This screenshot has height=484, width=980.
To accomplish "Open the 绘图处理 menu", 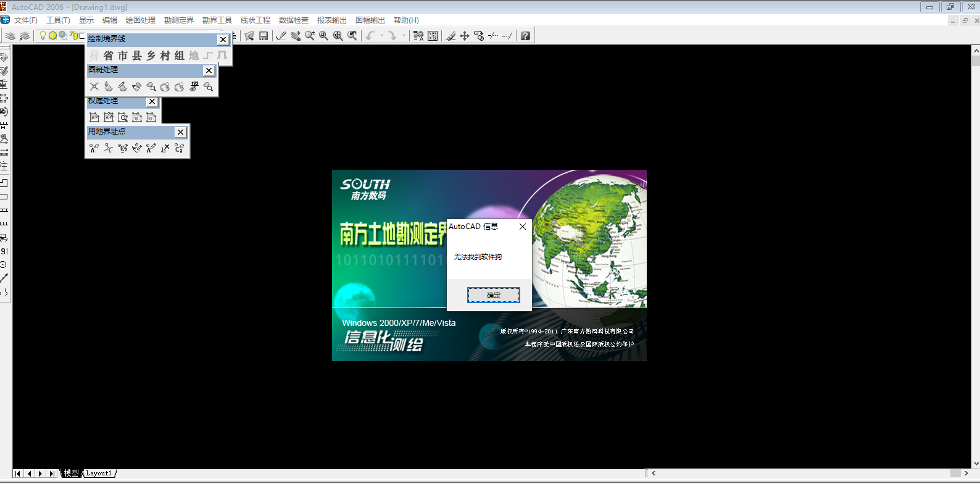I will 141,20.
